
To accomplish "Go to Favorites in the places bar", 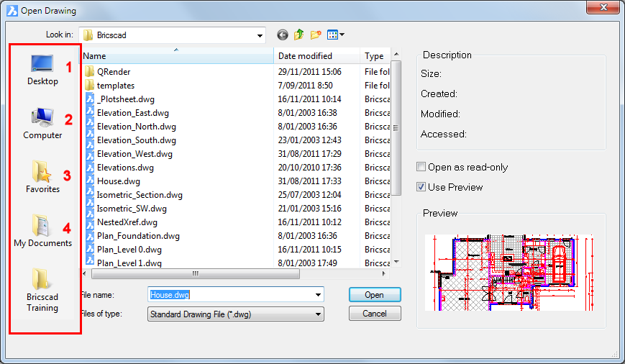I will [42, 177].
